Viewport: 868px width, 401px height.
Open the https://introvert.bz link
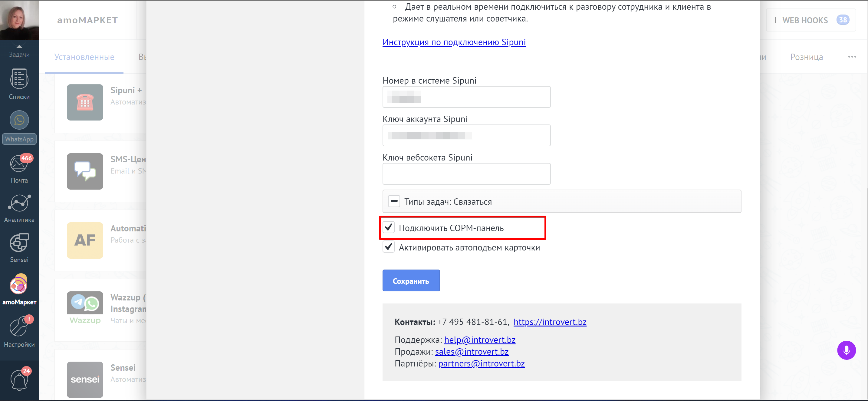tap(550, 322)
